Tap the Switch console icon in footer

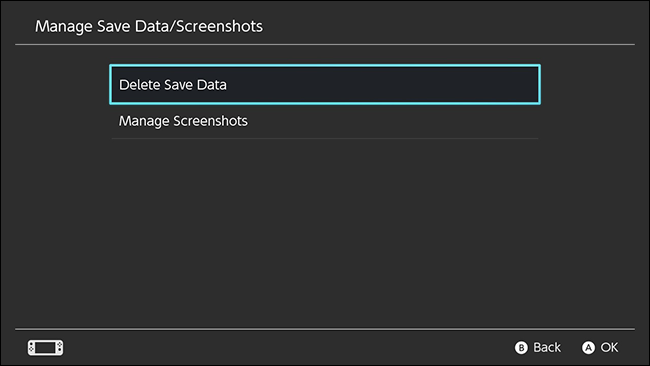46,347
